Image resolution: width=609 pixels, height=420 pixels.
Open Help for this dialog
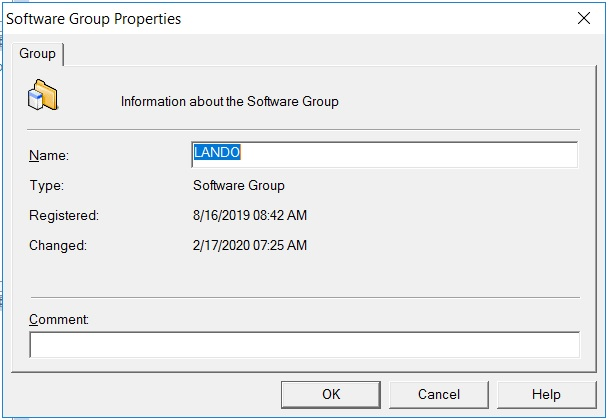546,394
